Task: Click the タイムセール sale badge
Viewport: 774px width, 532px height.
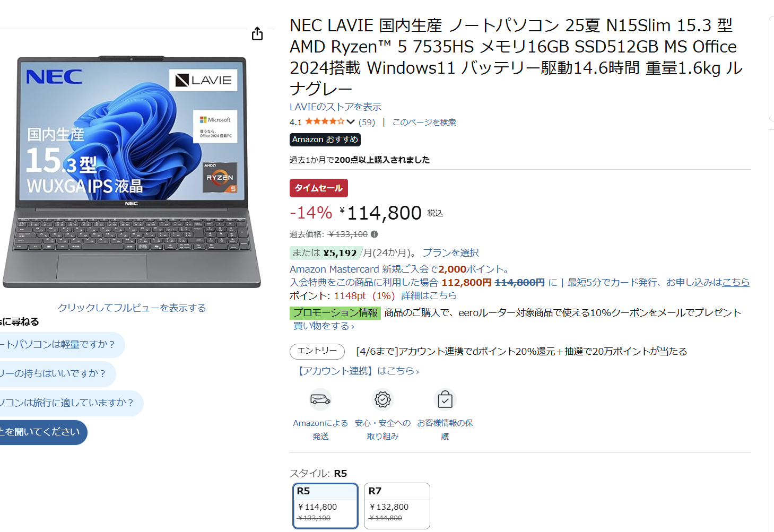Action: point(319,188)
